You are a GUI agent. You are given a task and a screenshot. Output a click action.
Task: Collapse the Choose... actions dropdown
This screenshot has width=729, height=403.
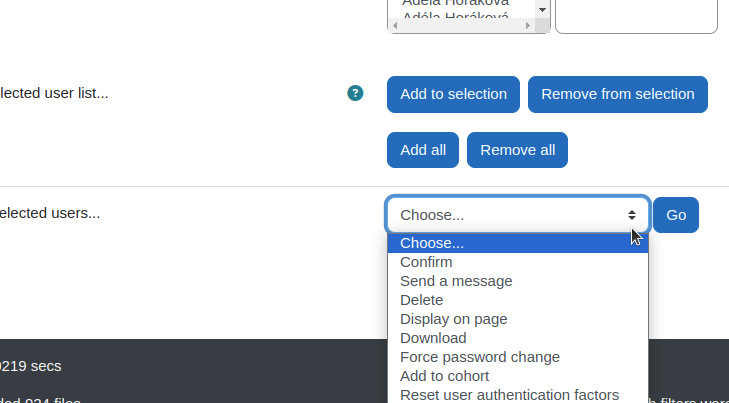point(517,215)
